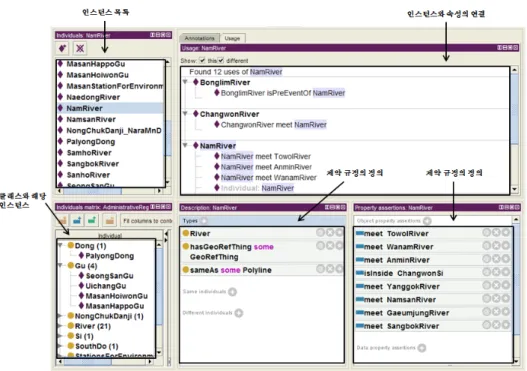
Task: Select NongChukDanji_NaraMnD in the Individuals list
Action: click(114, 130)
